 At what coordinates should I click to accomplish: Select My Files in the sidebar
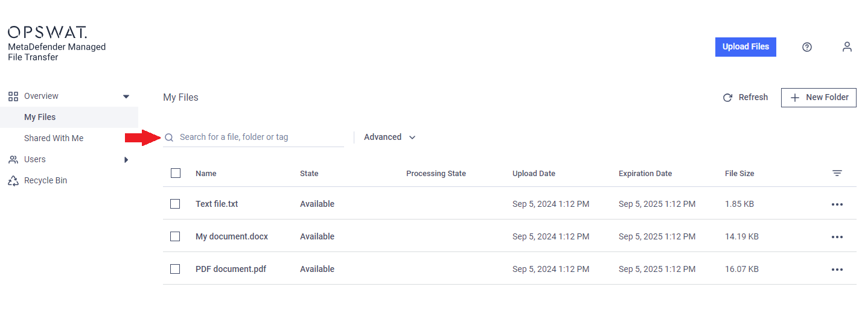click(40, 117)
